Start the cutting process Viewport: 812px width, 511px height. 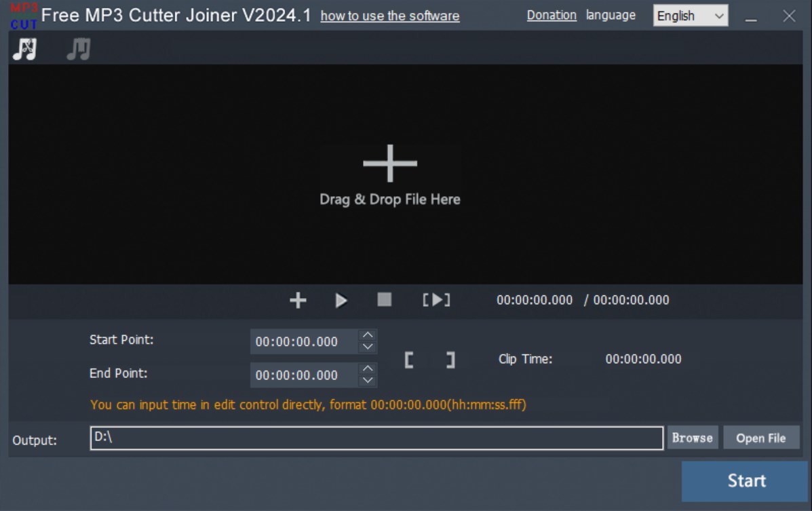click(x=747, y=480)
